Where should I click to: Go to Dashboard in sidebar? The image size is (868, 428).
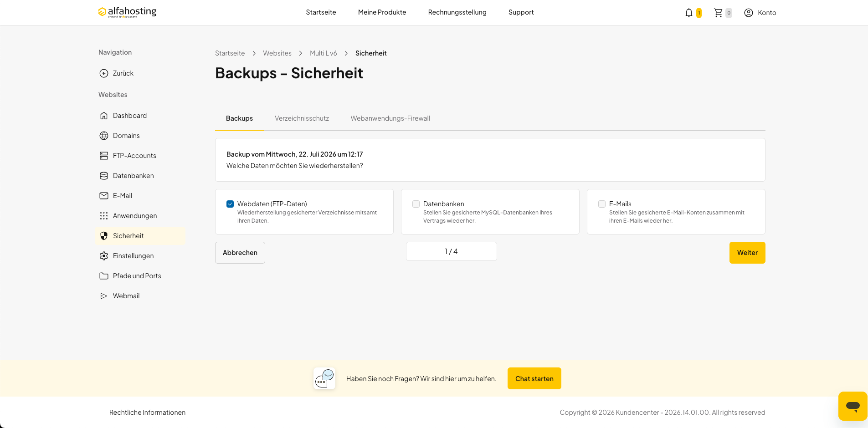(x=140, y=116)
